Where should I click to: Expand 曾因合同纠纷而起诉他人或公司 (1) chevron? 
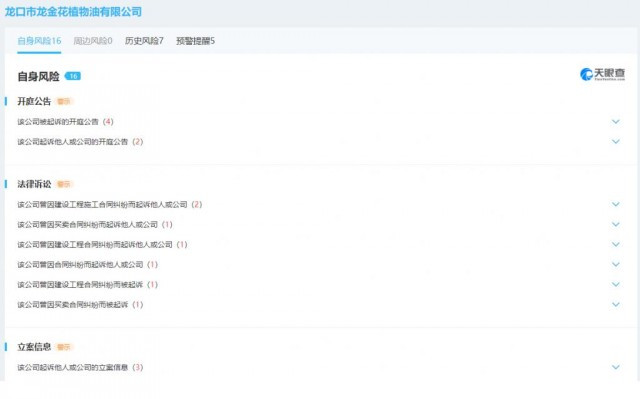[616, 264]
